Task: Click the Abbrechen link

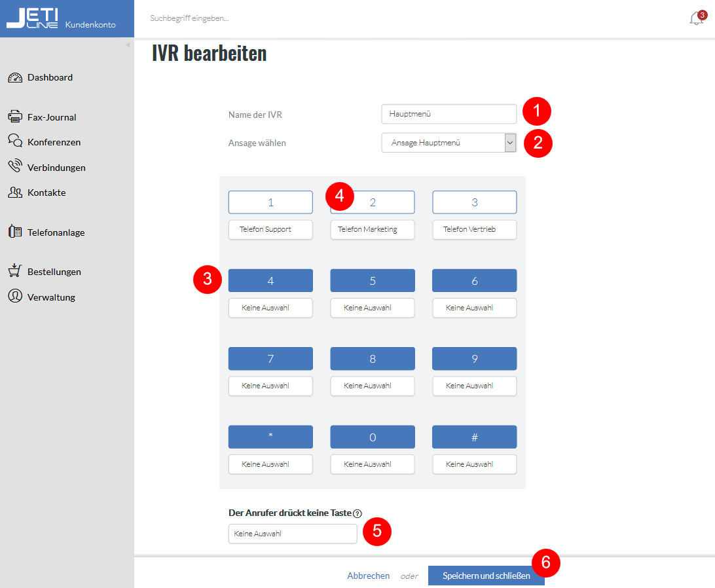Action: click(x=369, y=576)
